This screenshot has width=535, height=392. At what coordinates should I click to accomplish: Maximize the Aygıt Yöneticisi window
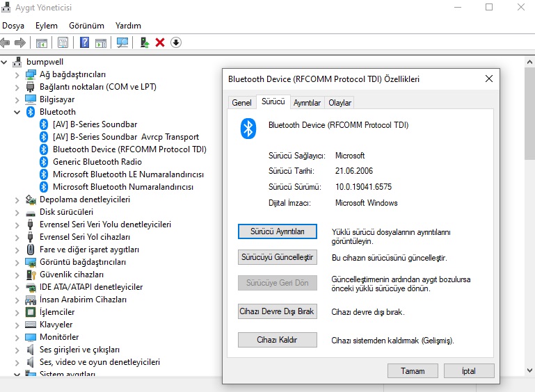[x=489, y=7]
